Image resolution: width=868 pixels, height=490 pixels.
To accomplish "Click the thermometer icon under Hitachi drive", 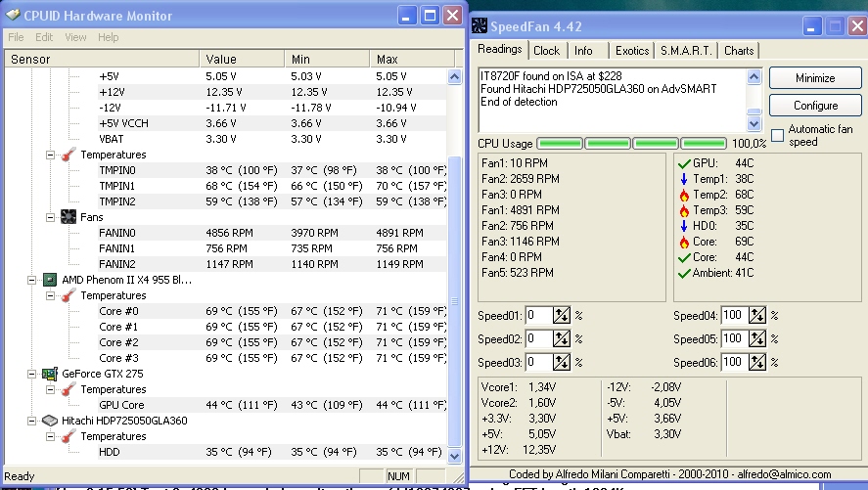I will (69, 436).
